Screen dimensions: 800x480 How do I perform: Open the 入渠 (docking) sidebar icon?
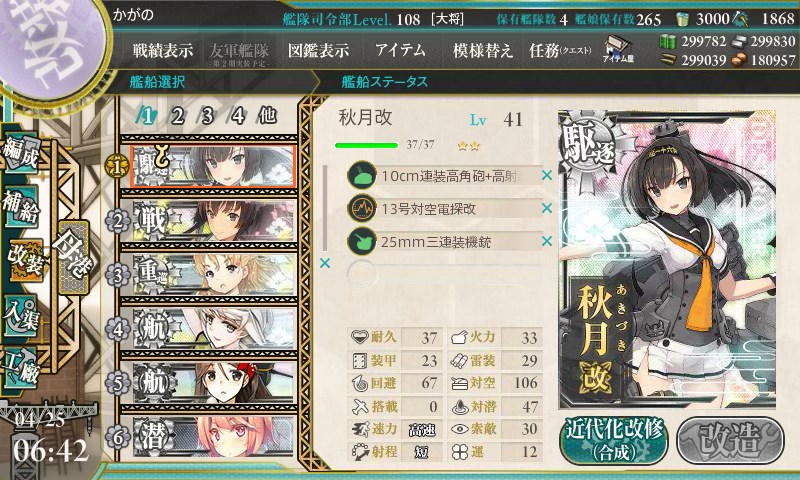click(x=20, y=315)
